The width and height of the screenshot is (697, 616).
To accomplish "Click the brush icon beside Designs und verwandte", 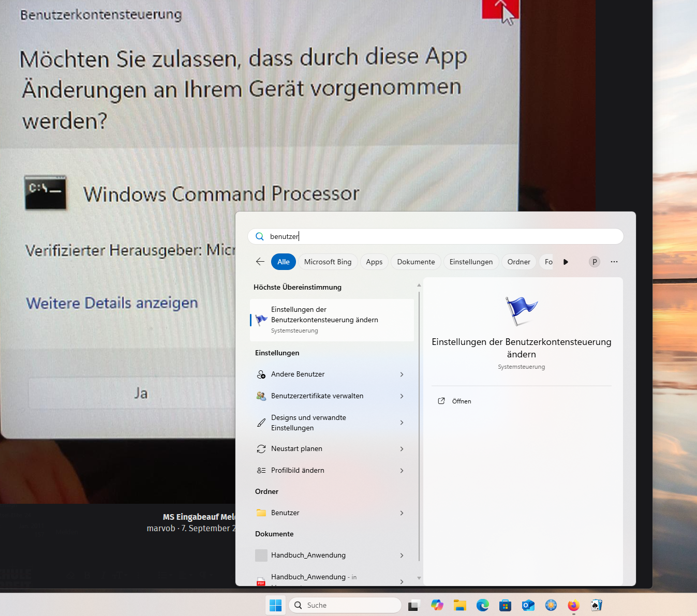I will 261,423.
